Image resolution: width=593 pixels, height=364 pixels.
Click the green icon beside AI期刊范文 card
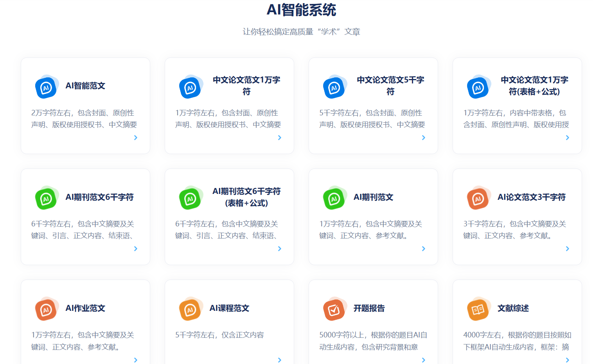(x=334, y=198)
